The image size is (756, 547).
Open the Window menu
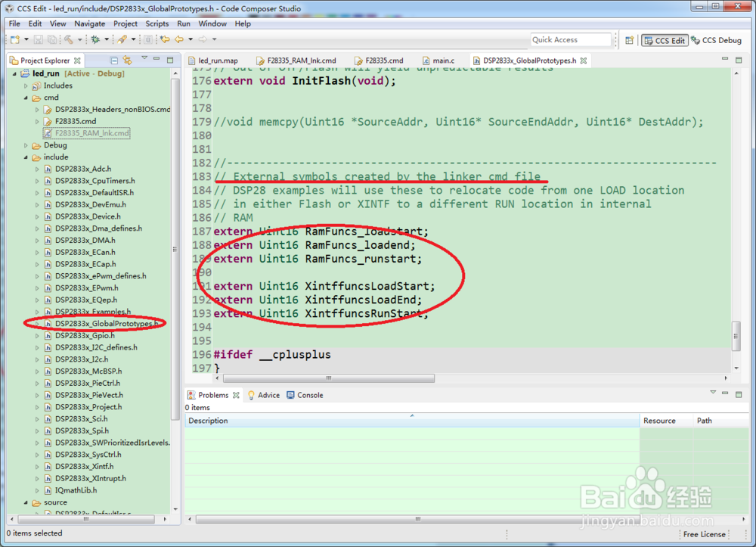(212, 23)
